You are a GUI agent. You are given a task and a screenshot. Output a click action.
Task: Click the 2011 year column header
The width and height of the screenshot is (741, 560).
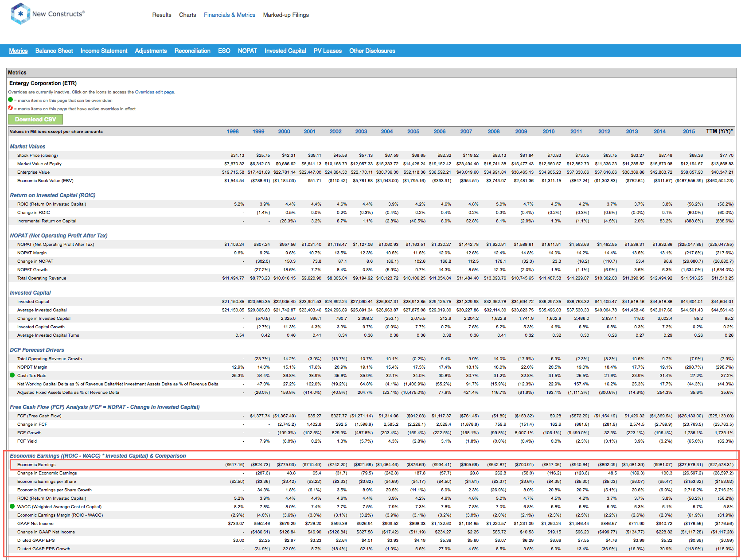576,132
